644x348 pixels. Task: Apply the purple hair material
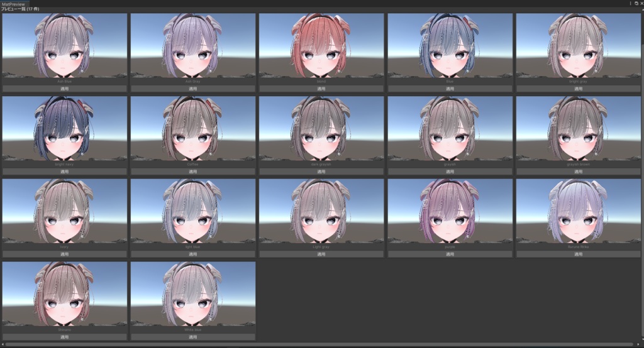(x=450, y=254)
